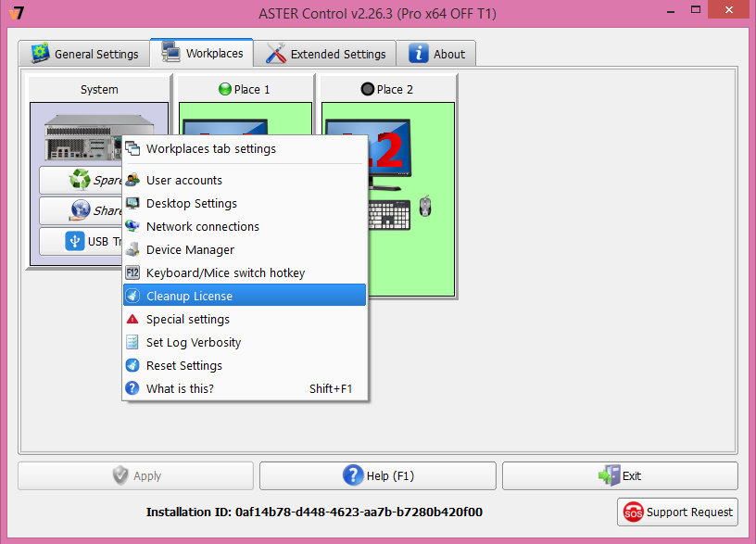Click the What is this question icon
The width and height of the screenshot is (756, 544).
pos(132,388)
